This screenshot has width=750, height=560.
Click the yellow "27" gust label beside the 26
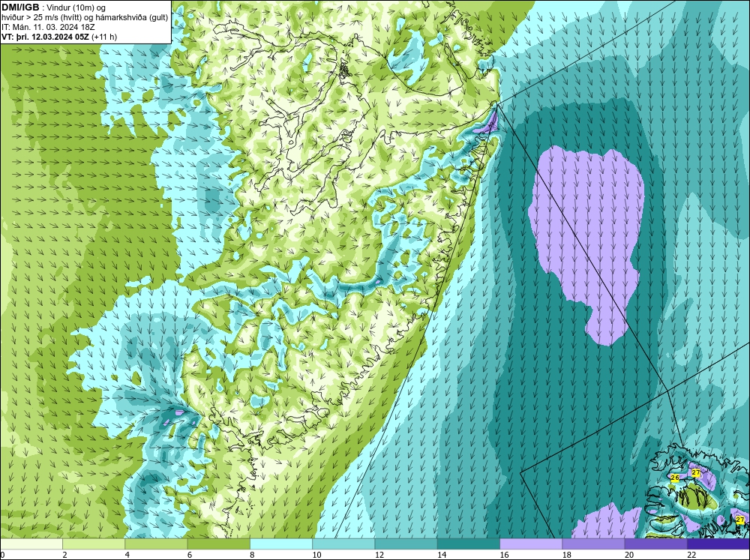(696, 472)
